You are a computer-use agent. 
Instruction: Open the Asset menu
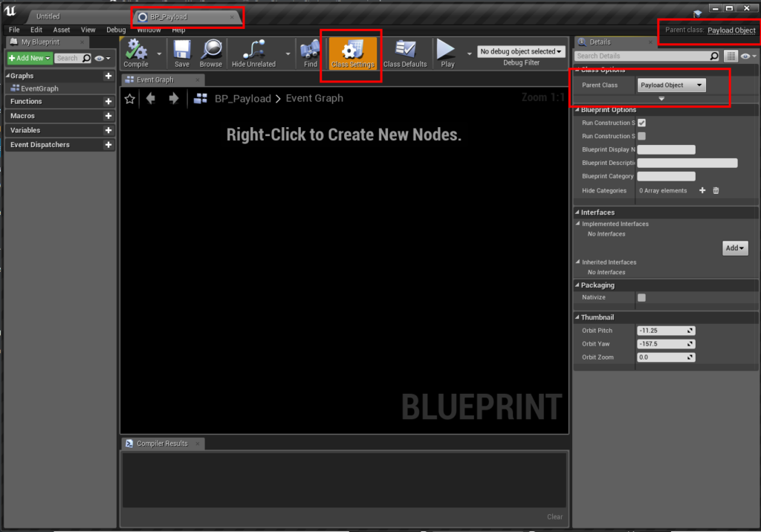[61, 30]
